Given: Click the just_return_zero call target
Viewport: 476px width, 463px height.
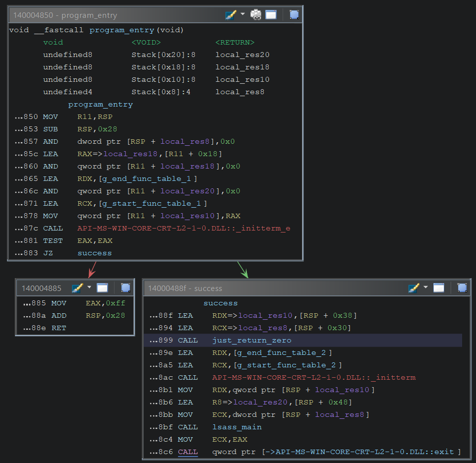Looking at the screenshot, I should [252, 341].
